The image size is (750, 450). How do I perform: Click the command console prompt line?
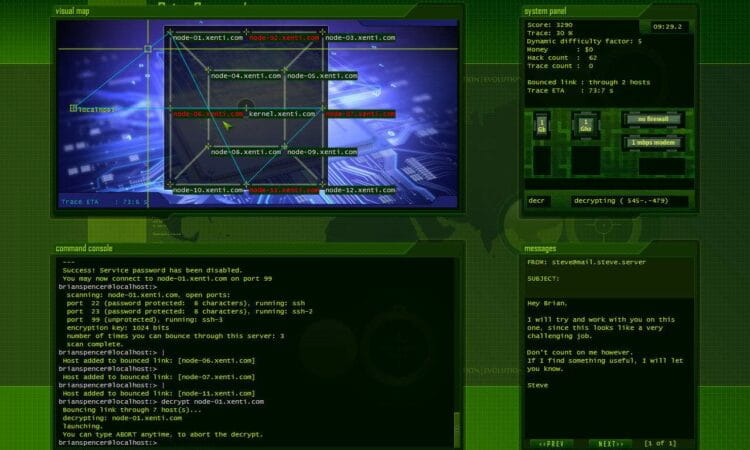coord(200,442)
